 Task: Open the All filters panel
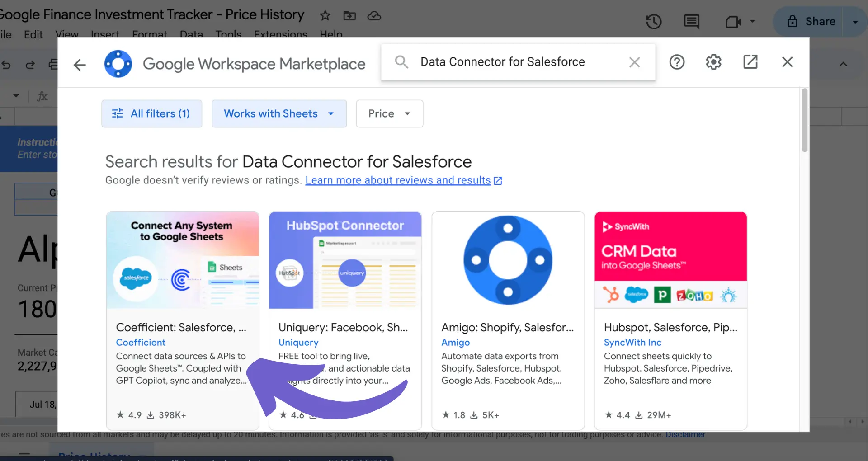click(x=152, y=113)
